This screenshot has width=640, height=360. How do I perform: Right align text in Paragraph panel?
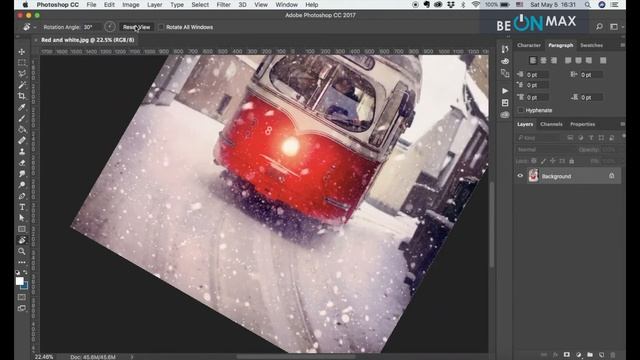click(554, 60)
